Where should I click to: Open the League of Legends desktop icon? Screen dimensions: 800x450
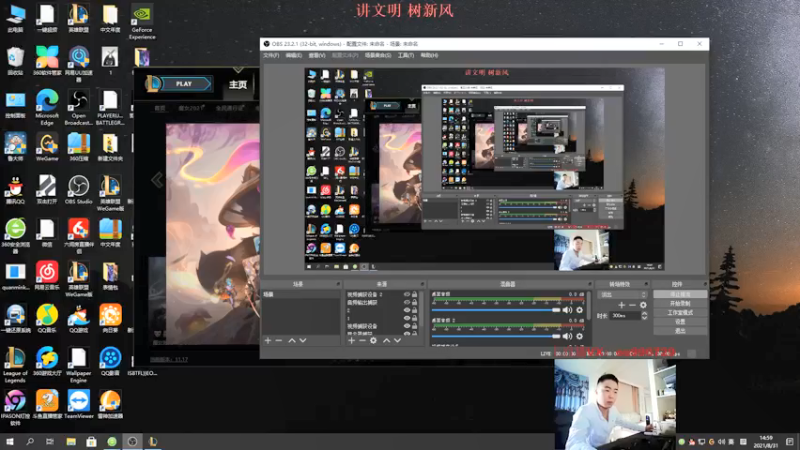coord(15,365)
